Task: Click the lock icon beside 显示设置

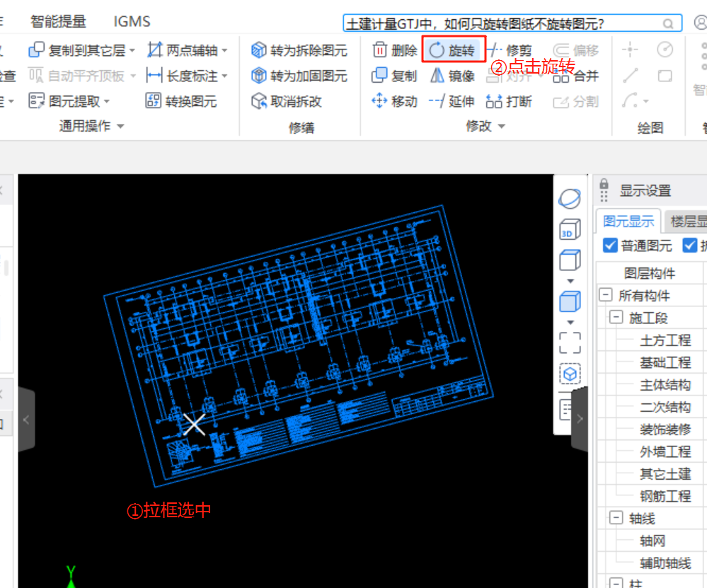Action: [604, 184]
